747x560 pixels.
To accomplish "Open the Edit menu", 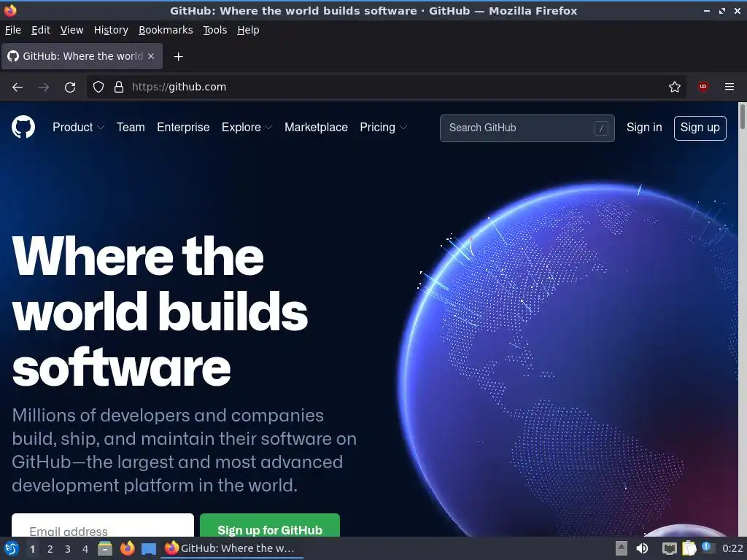I will (41, 30).
